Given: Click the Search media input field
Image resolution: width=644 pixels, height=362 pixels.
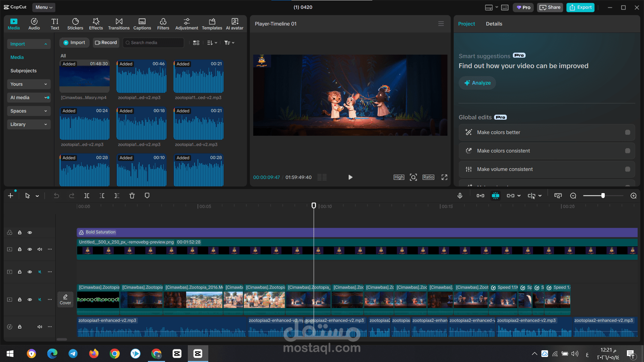Looking at the screenshot, I should 154,43.
